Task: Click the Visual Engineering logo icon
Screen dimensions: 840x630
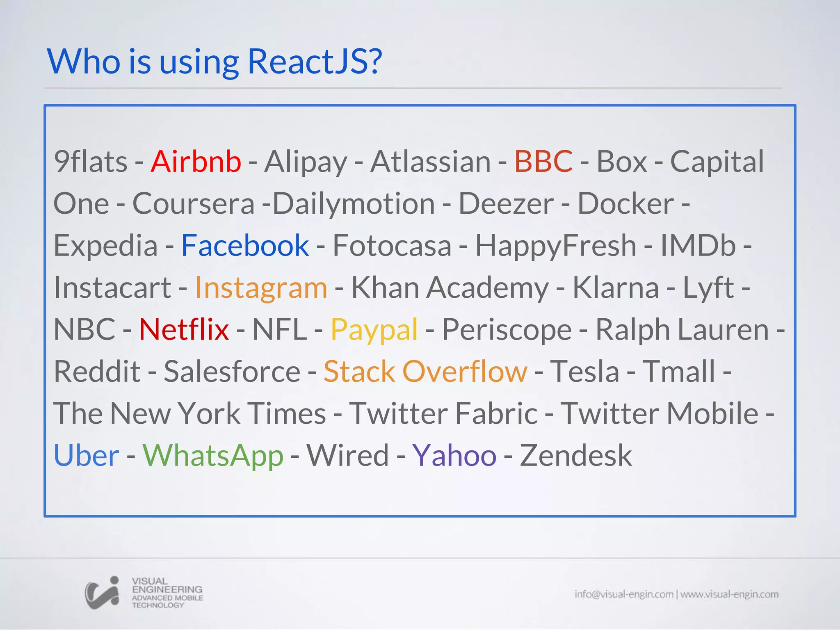Action: point(102,593)
